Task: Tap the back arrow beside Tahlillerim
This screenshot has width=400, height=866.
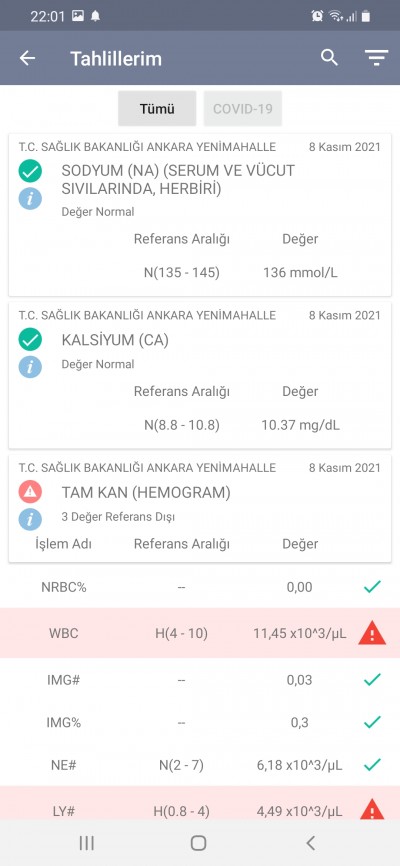Action: coord(27,58)
